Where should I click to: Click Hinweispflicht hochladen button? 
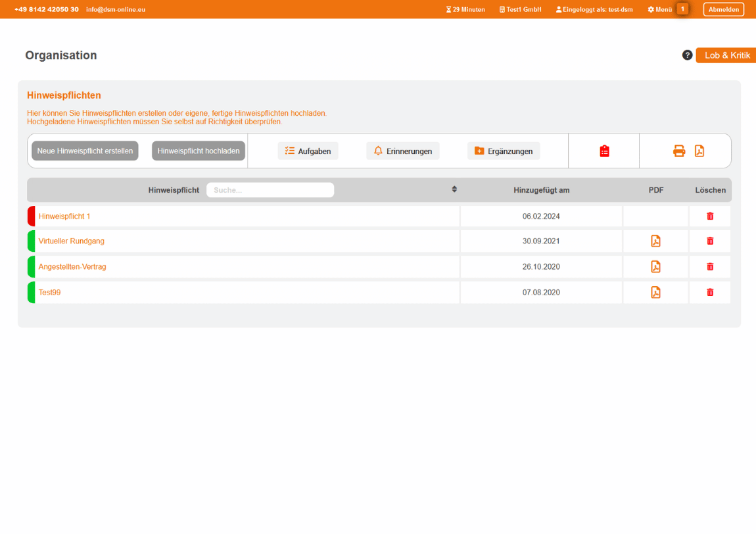[x=199, y=151]
